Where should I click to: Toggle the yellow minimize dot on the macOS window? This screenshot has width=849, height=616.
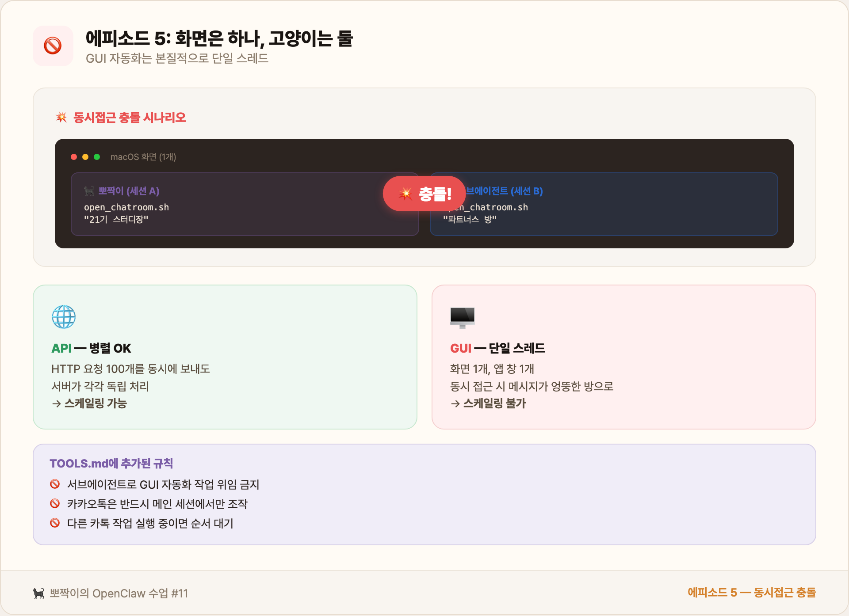[x=84, y=156]
